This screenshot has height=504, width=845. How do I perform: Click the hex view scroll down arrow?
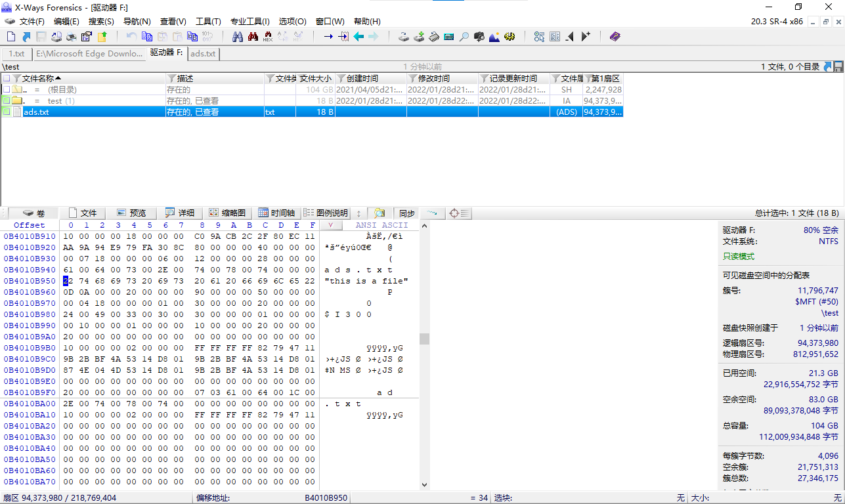pos(425,485)
